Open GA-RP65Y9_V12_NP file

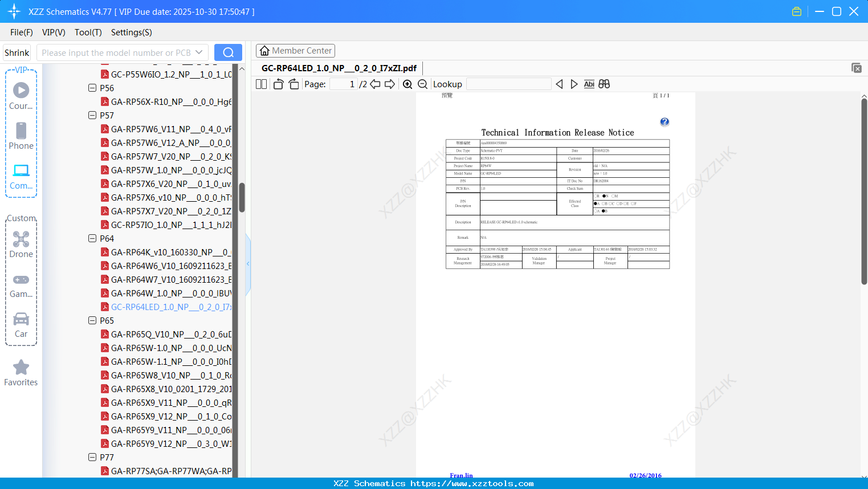coord(166,443)
